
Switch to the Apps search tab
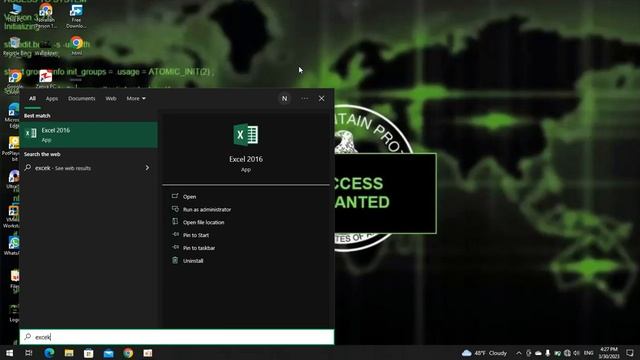52,98
